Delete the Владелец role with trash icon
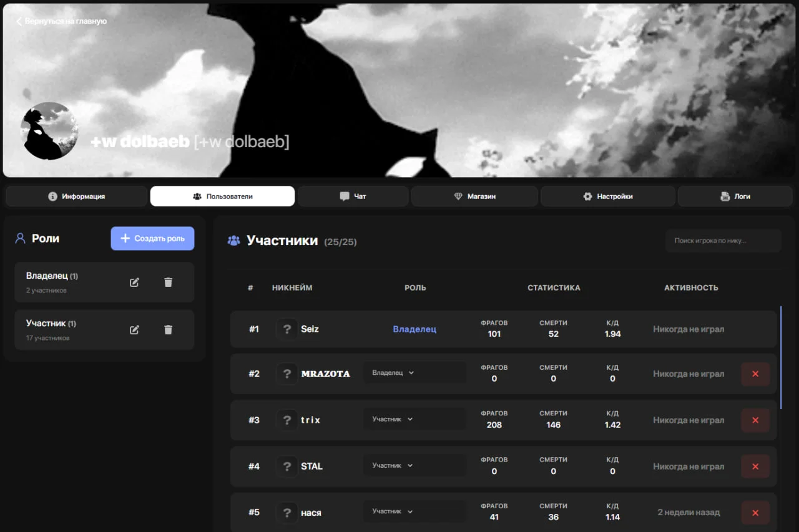 click(x=168, y=283)
